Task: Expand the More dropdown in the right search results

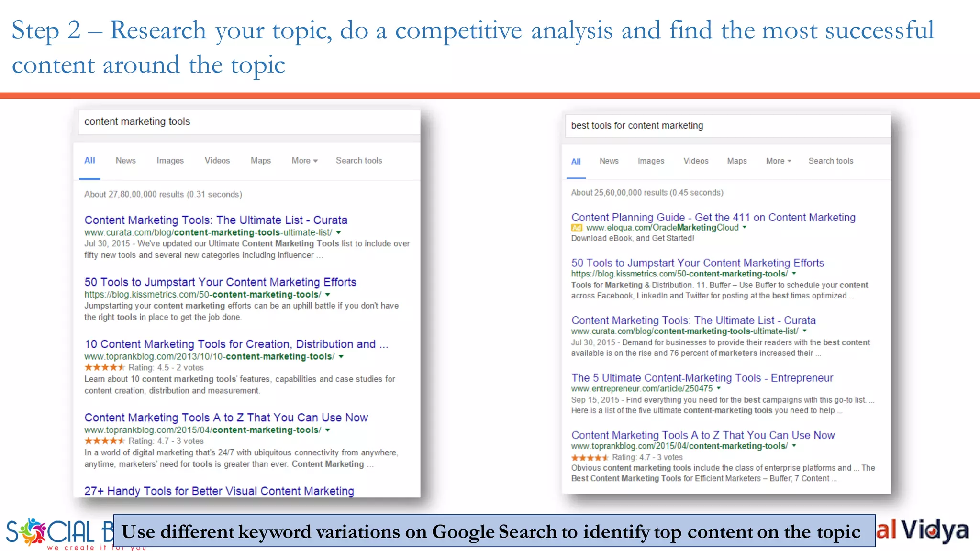Action: pyautogui.click(x=779, y=161)
